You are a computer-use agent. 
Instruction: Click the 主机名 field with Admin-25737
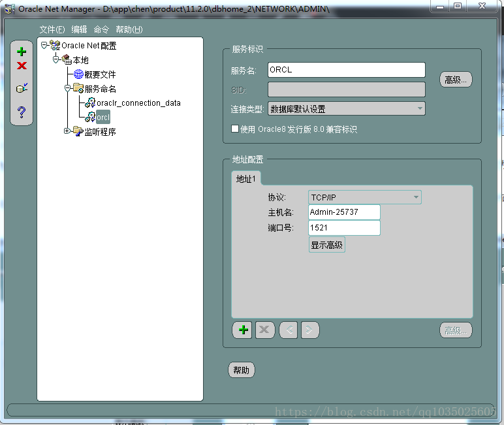(344, 212)
